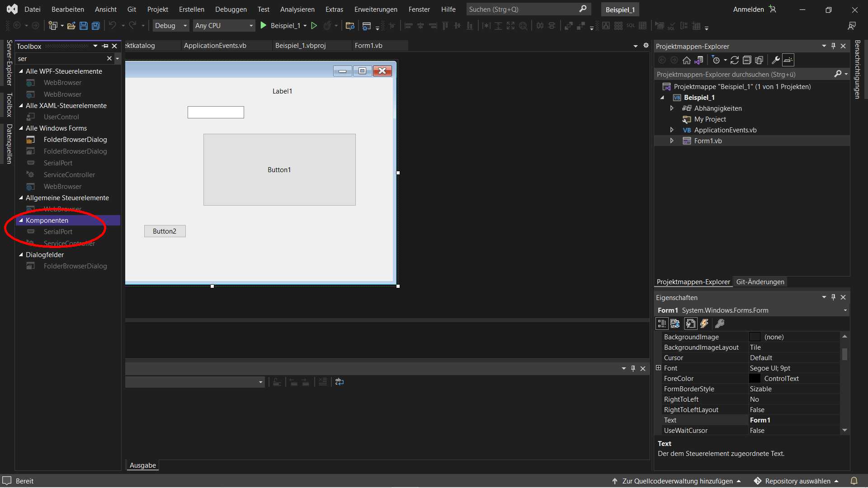Collapse all items in Projektmappen-Explorer
This screenshot has width=868, height=488.
point(747,60)
